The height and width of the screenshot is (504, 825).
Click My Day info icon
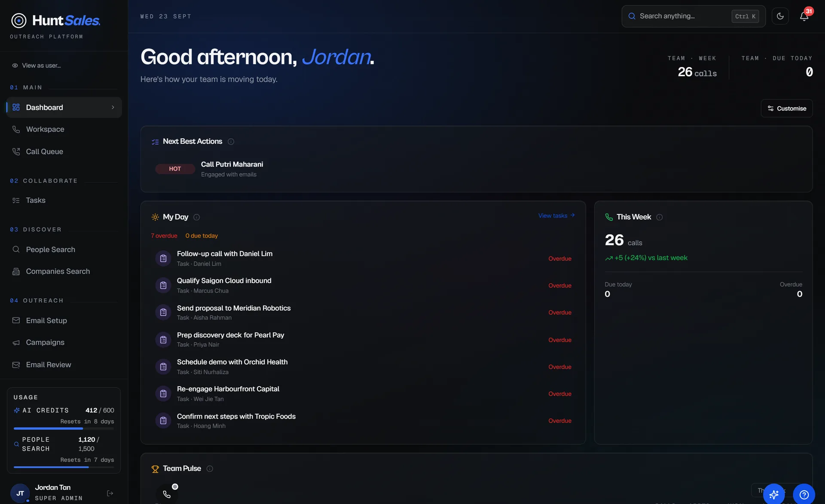(196, 217)
